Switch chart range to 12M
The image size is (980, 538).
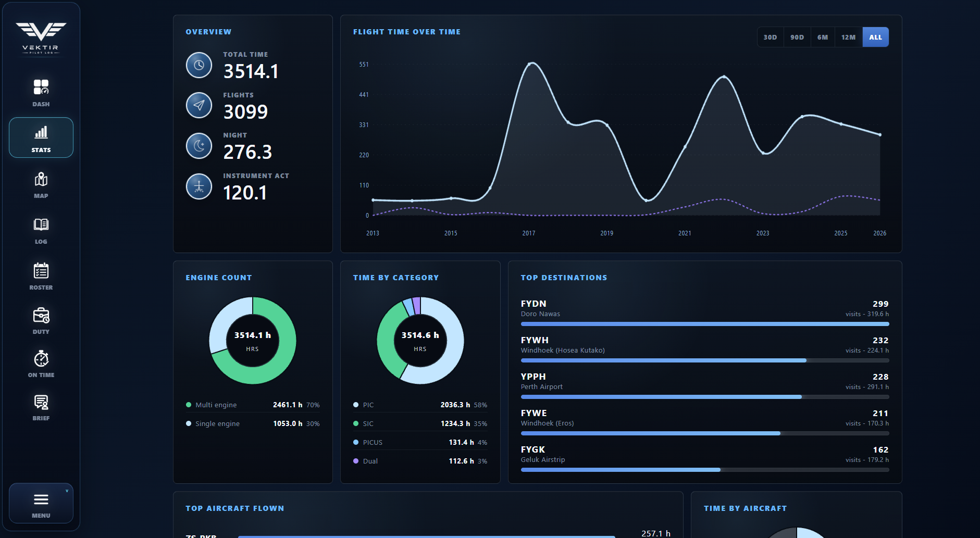coord(848,37)
